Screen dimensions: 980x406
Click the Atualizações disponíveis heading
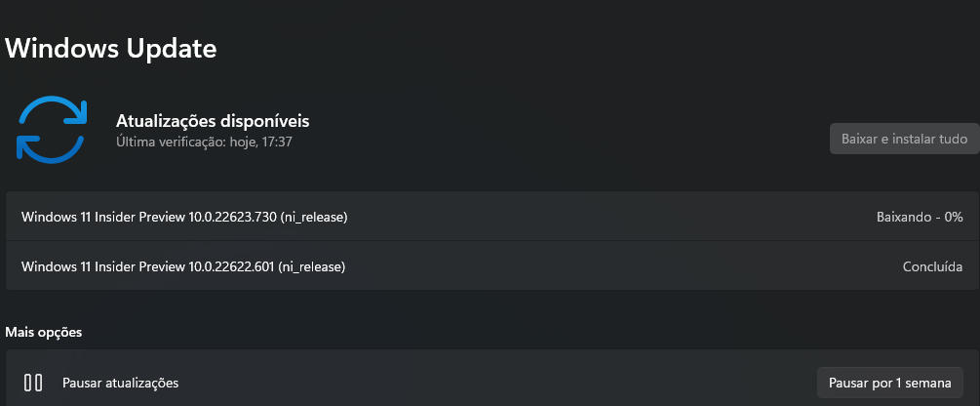coord(213,121)
